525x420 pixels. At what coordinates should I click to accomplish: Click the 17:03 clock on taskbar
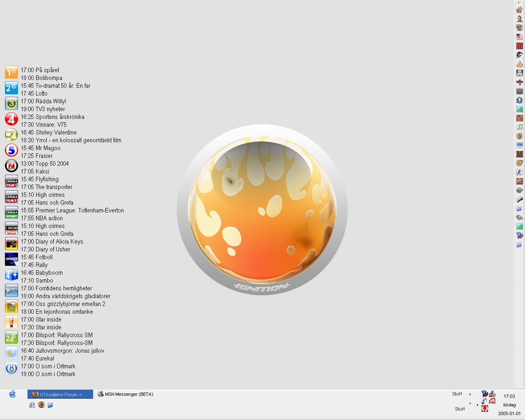pyautogui.click(x=509, y=396)
